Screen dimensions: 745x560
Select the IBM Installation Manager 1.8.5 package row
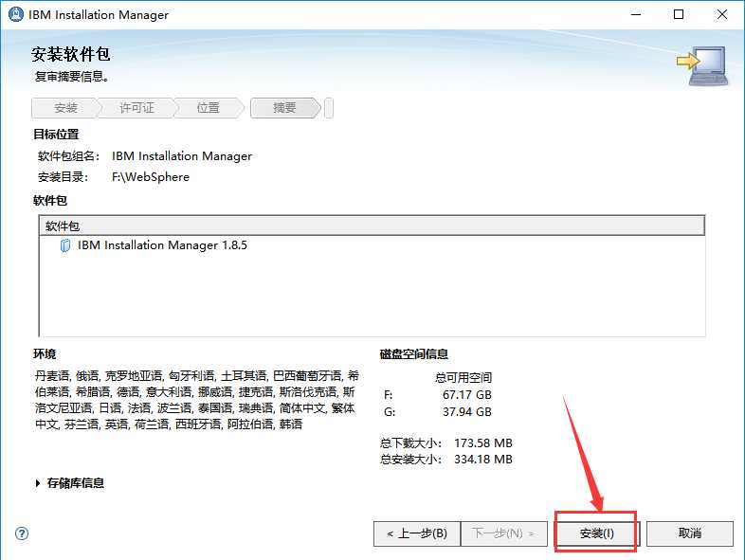click(372, 245)
